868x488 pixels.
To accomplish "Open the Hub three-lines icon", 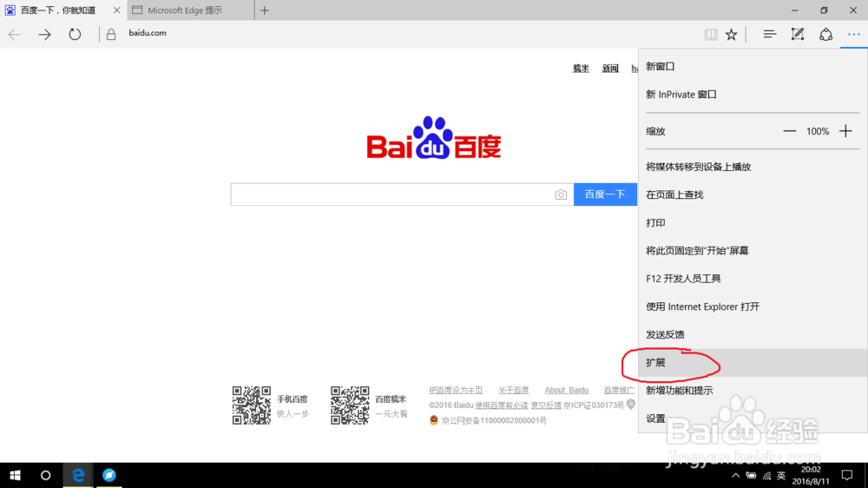I will [769, 35].
